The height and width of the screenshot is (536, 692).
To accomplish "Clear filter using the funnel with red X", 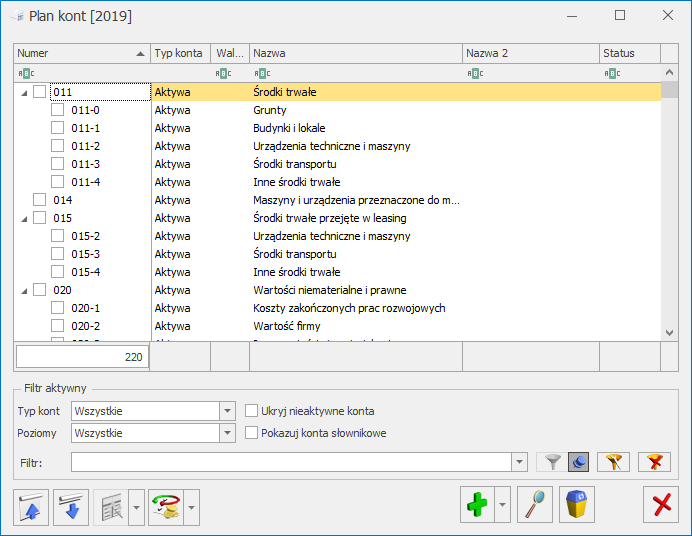I will click(x=654, y=462).
